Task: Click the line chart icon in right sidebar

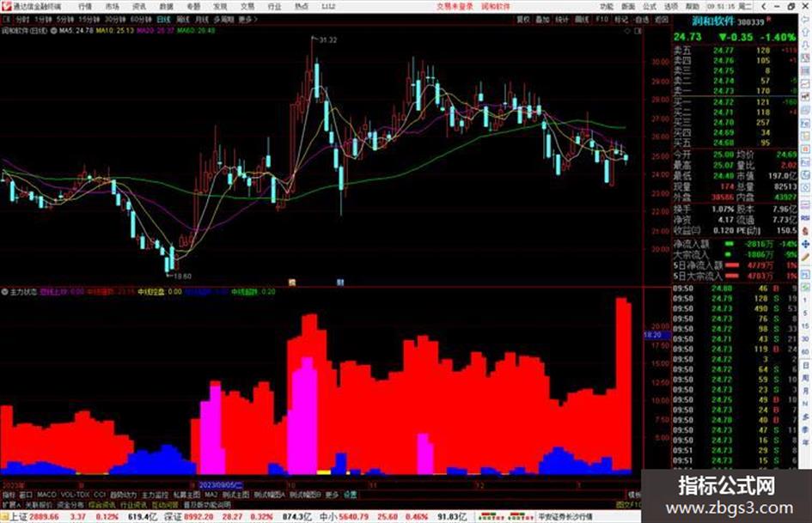Action: [x=805, y=84]
